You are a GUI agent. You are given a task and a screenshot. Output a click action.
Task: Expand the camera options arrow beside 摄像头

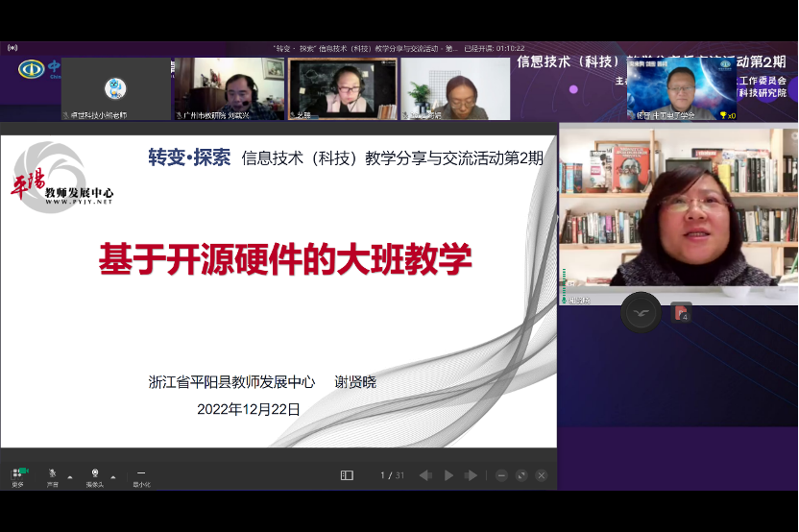point(113,476)
